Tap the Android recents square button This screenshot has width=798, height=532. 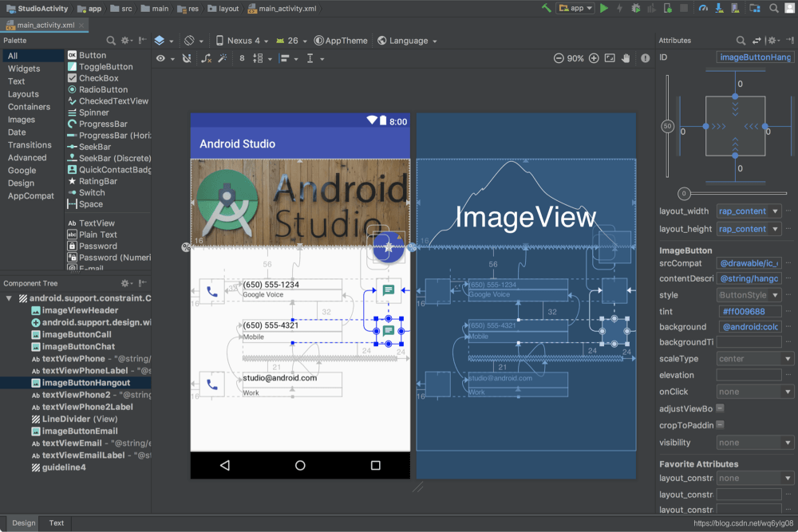click(x=376, y=465)
